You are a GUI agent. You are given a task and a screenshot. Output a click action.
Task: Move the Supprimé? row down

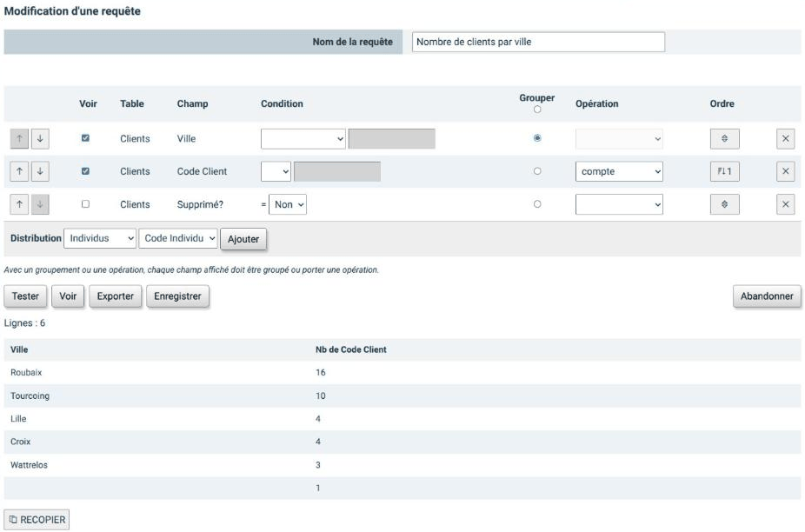tap(40, 204)
